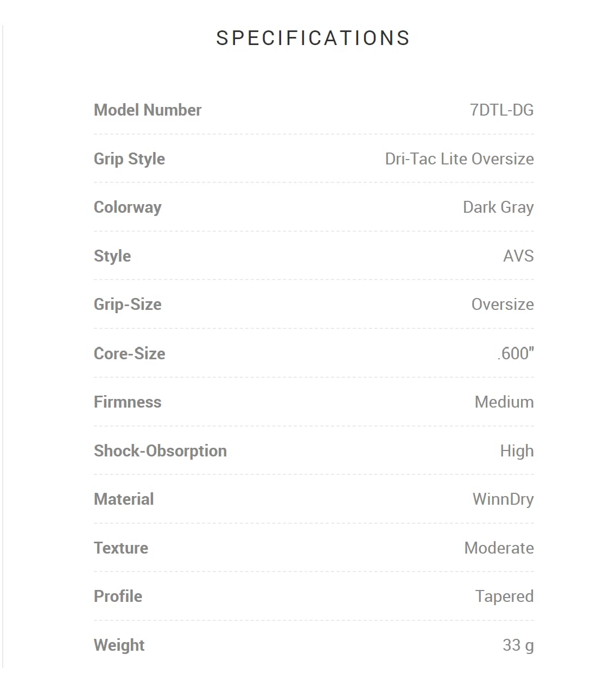616x692 pixels.
Task: Select the 33 g weight value
Action: (x=518, y=645)
